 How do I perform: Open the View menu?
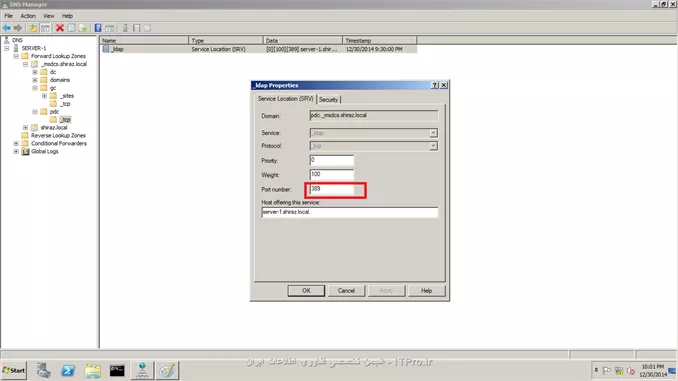click(49, 16)
